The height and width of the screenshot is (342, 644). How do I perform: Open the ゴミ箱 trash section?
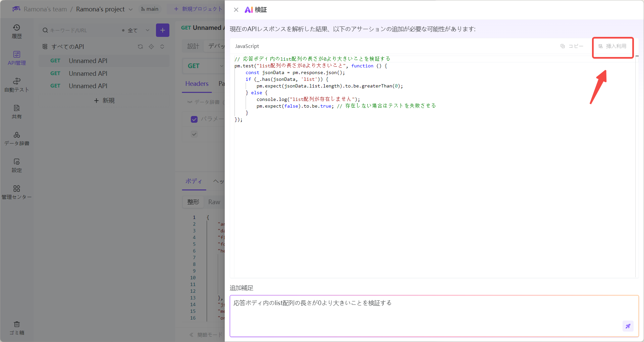tap(16, 328)
